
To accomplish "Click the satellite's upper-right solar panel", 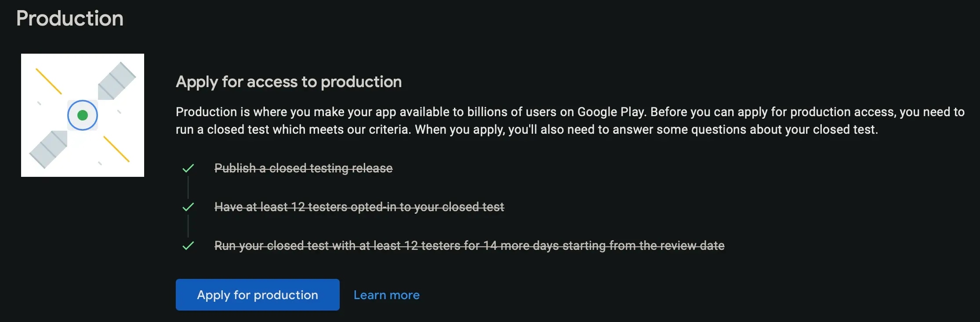I will coord(116,81).
